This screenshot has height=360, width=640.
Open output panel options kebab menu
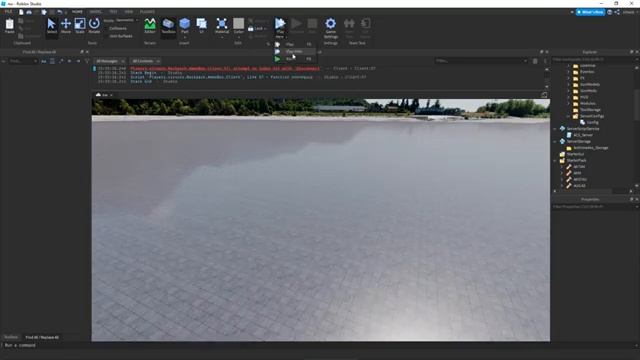pos(544,61)
